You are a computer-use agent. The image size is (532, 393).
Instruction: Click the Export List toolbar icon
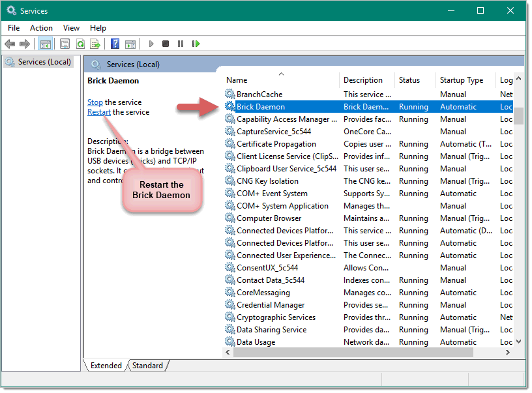(95, 44)
